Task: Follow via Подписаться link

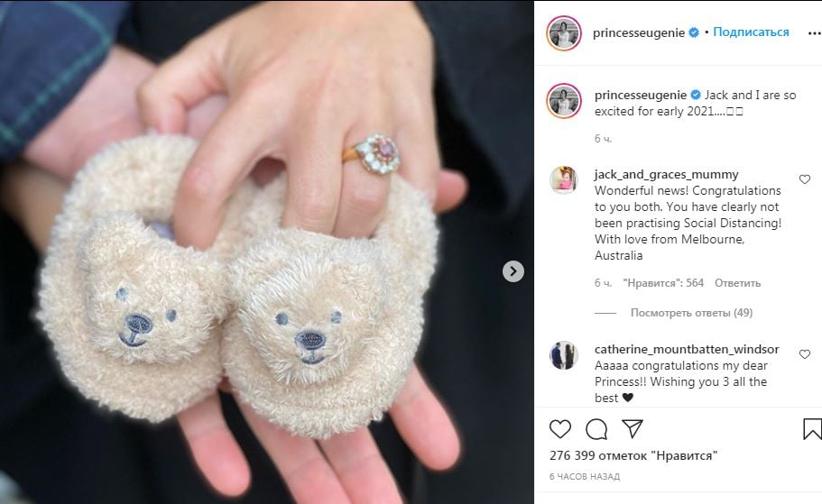Action: click(751, 32)
